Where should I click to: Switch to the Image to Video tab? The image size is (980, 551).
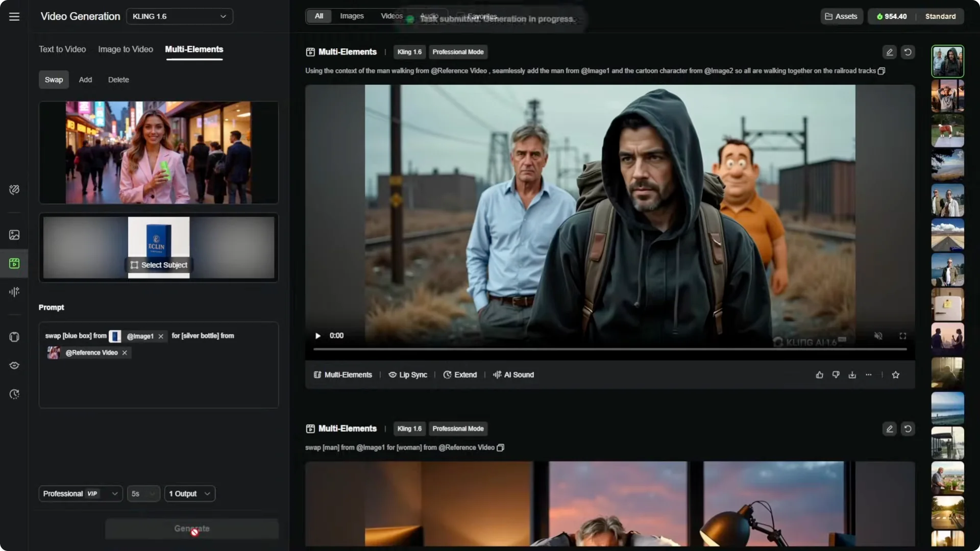[x=125, y=49]
